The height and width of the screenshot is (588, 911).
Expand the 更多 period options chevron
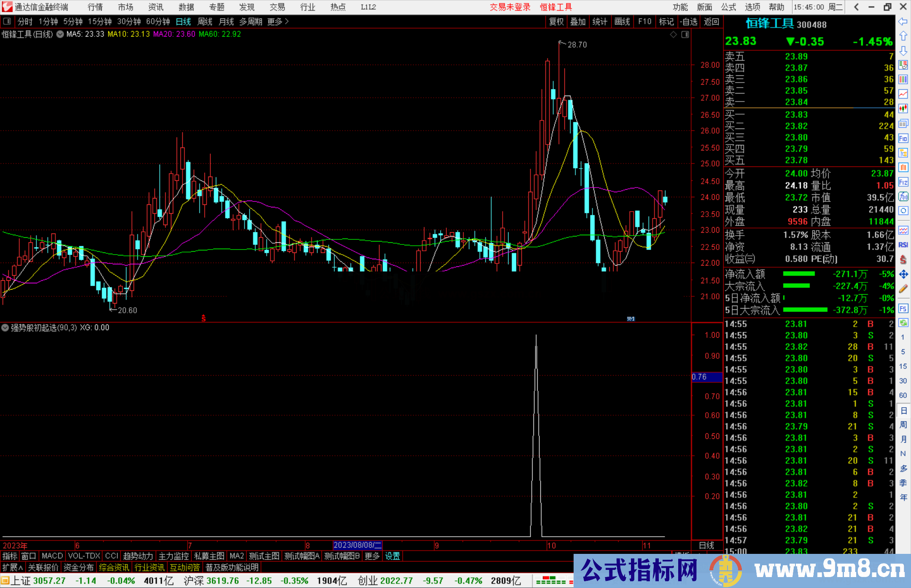[x=287, y=21]
